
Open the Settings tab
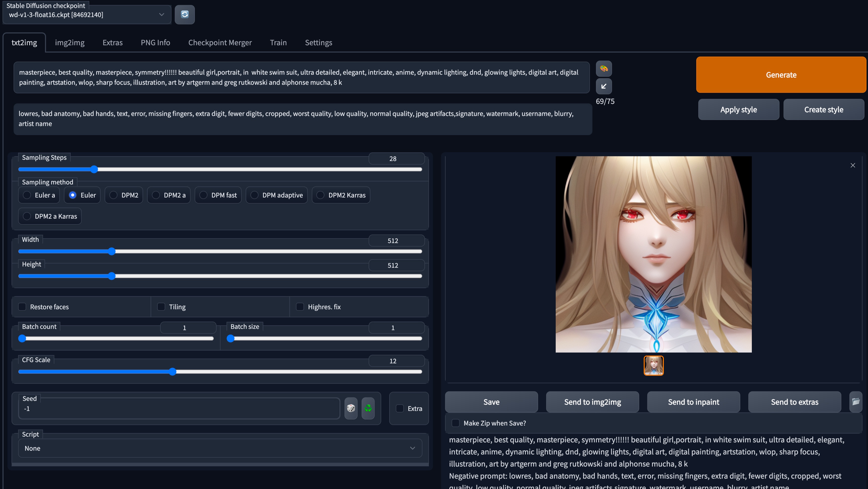(318, 43)
